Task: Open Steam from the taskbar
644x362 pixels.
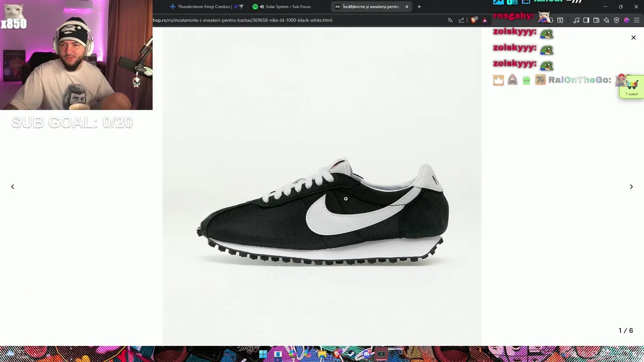Action: [351, 354]
